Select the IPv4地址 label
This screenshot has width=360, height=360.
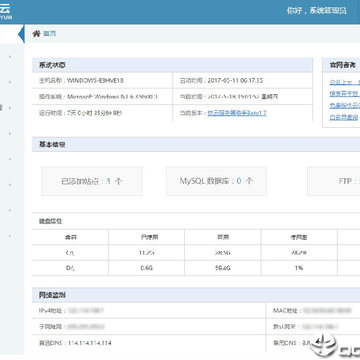(50, 311)
